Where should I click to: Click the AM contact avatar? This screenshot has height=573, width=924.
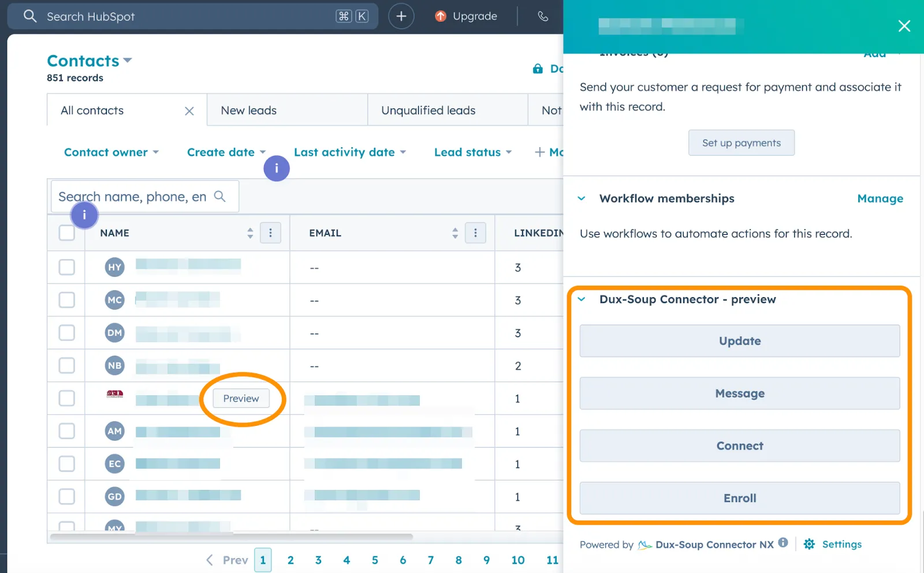click(115, 431)
